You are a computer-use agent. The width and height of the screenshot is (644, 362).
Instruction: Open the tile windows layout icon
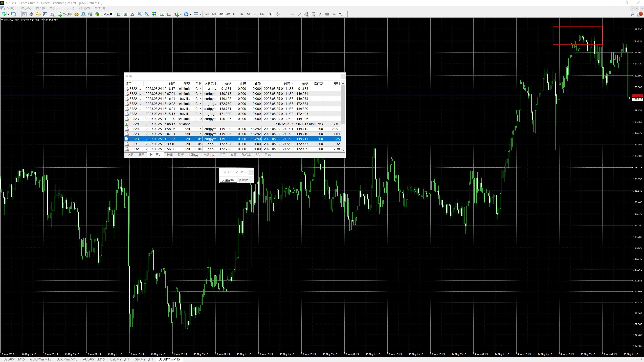[x=154, y=14]
